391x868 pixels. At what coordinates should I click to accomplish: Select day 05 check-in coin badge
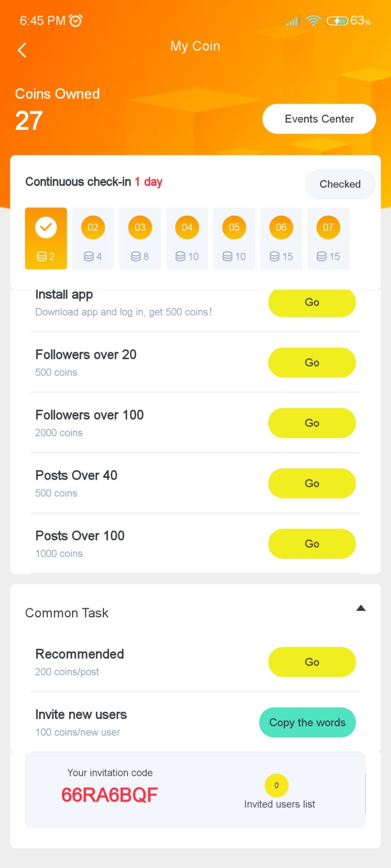(x=234, y=228)
